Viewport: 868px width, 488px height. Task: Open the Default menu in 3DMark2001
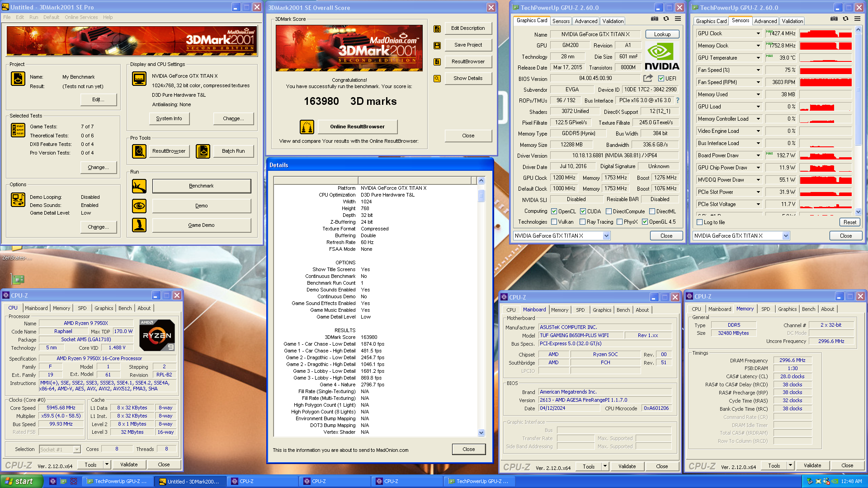(51, 17)
